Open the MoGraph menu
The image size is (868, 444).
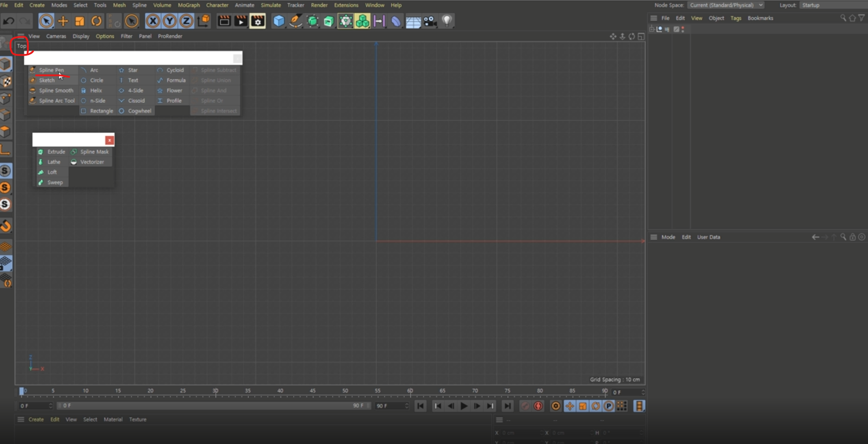(189, 5)
